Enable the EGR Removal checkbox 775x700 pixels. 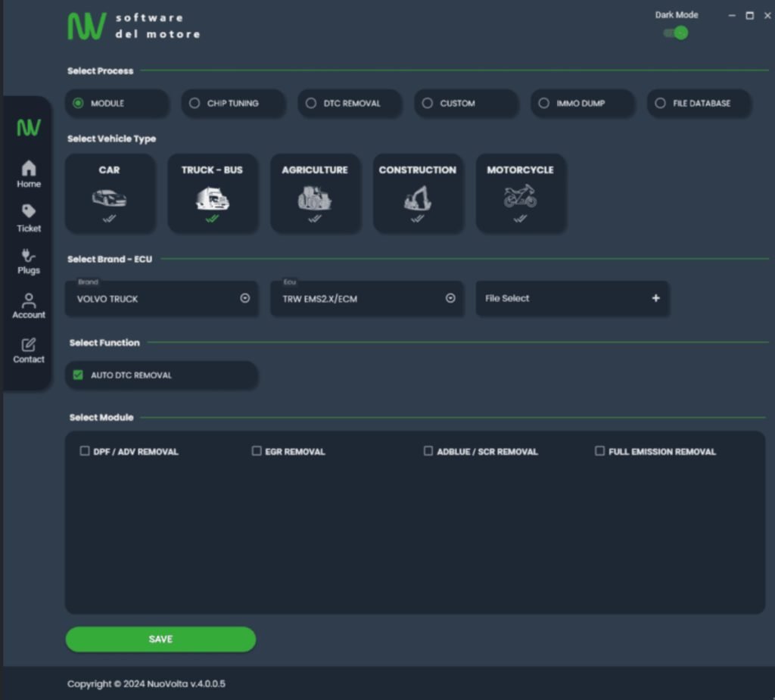click(257, 451)
